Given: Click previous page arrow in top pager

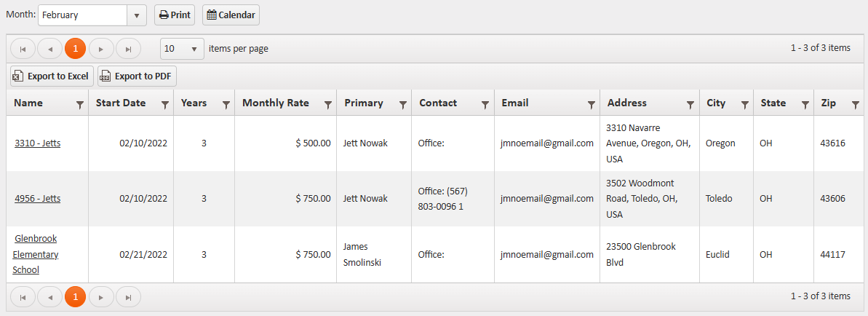Looking at the screenshot, I should pyautogui.click(x=49, y=49).
